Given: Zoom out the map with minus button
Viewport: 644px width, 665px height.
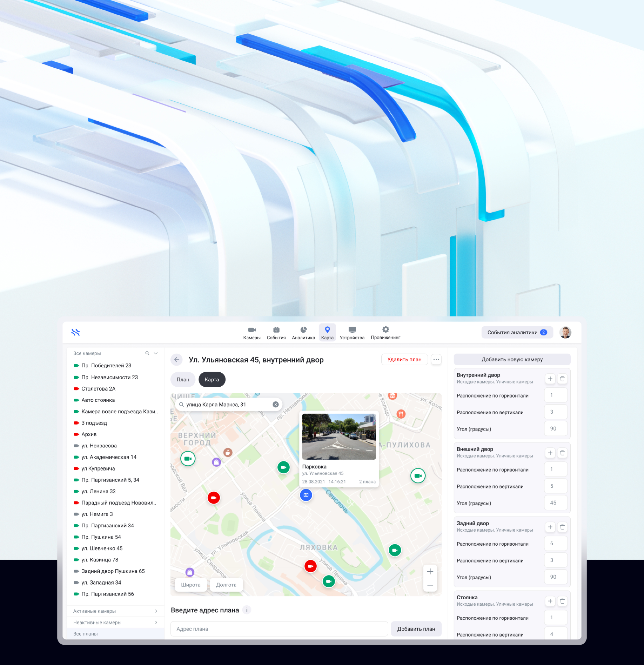Looking at the screenshot, I should coord(430,585).
